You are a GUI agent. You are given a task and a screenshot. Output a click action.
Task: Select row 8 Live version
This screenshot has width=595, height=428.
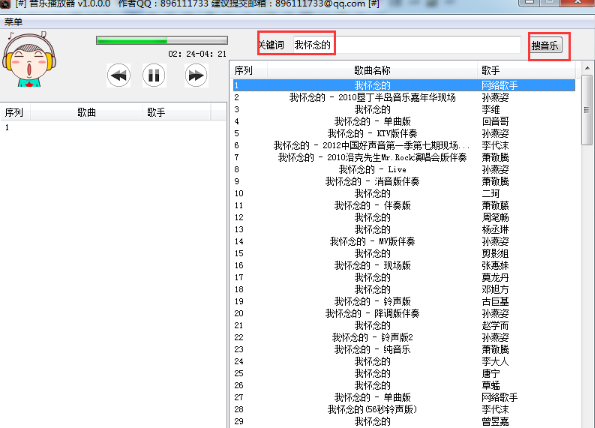(404, 170)
